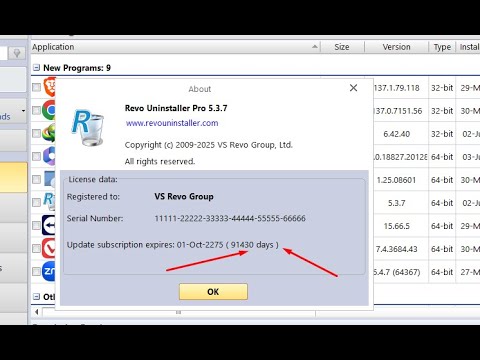Click the version cell 1.25.08601
Screen dimensions: 480x360
(x=396, y=180)
